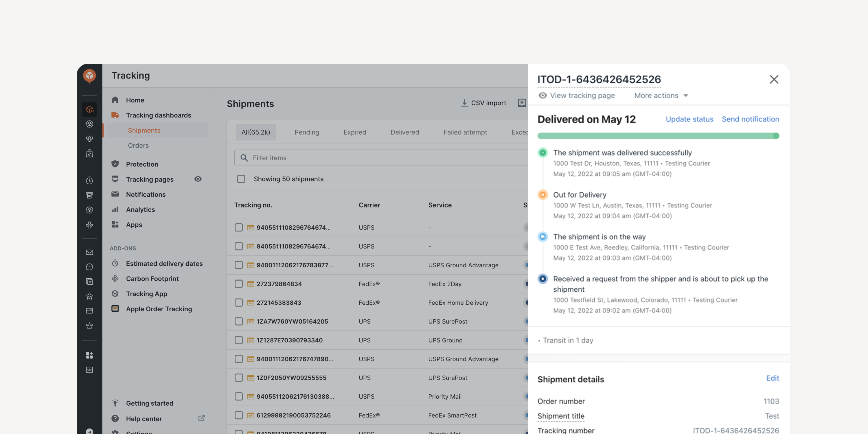Switch to the Pending tab
The height and width of the screenshot is (434, 868).
point(307,132)
